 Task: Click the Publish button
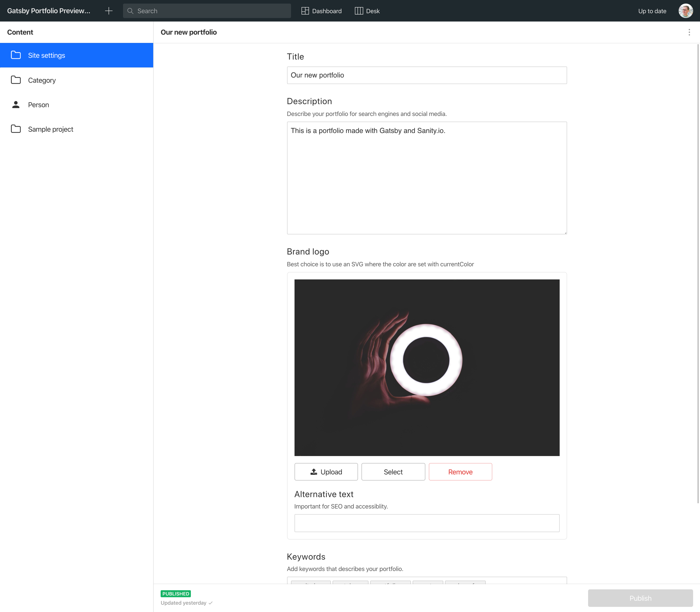click(640, 598)
